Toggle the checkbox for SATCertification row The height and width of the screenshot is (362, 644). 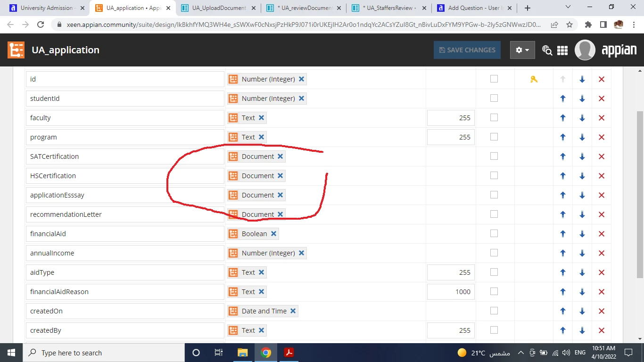(494, 156)
